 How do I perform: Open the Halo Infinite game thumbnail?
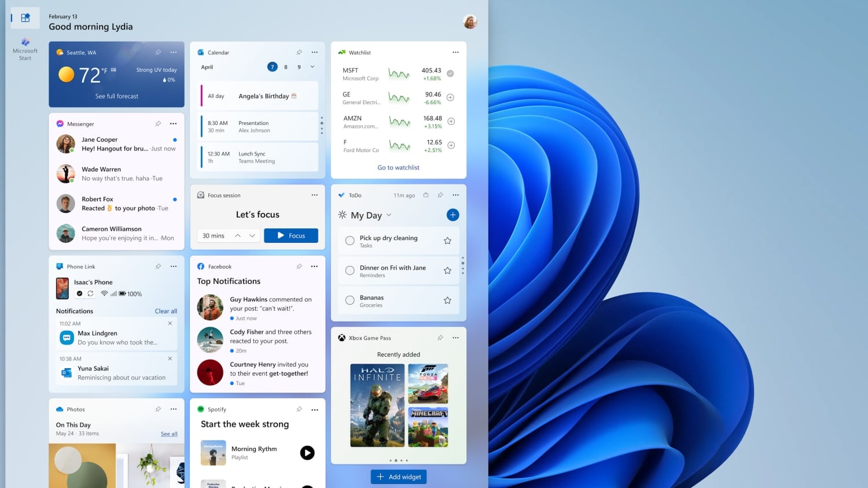(x=377, y=405)
